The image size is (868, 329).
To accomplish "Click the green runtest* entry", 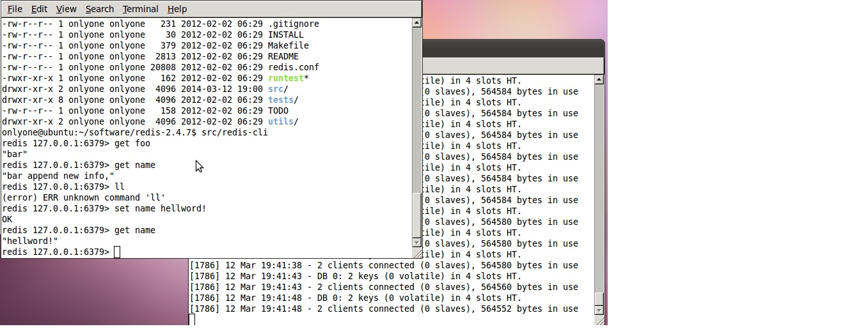I will point(288,78).
